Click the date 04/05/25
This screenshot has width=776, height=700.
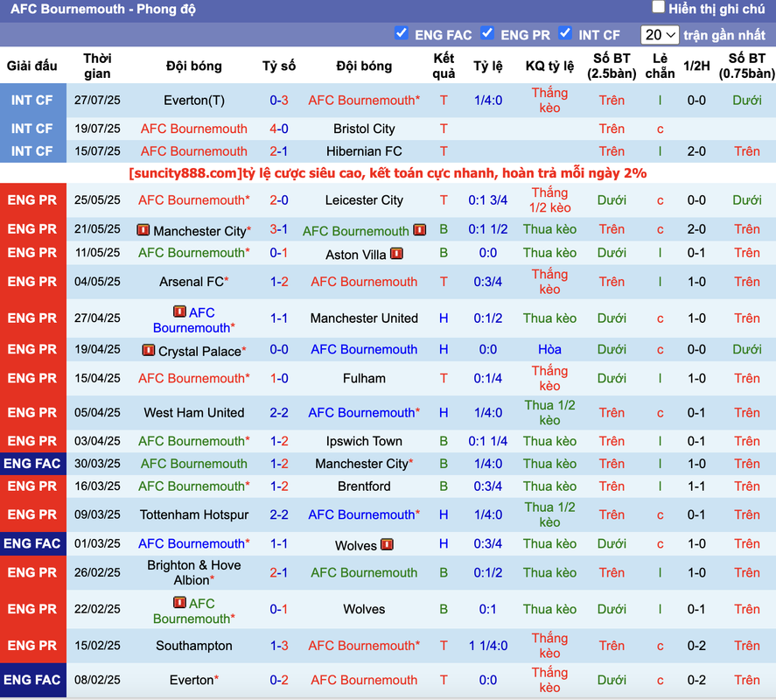coord(97,282)
